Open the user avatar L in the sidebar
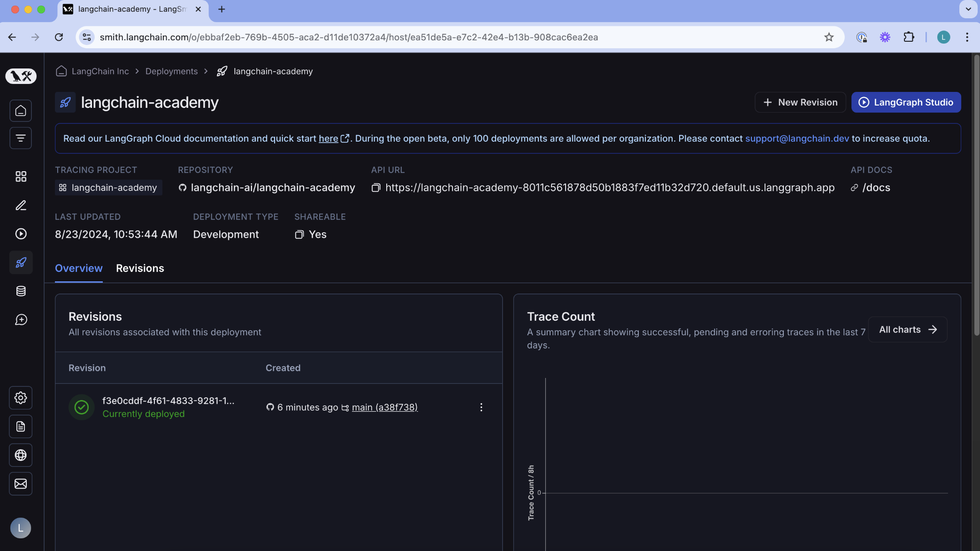 21,528
